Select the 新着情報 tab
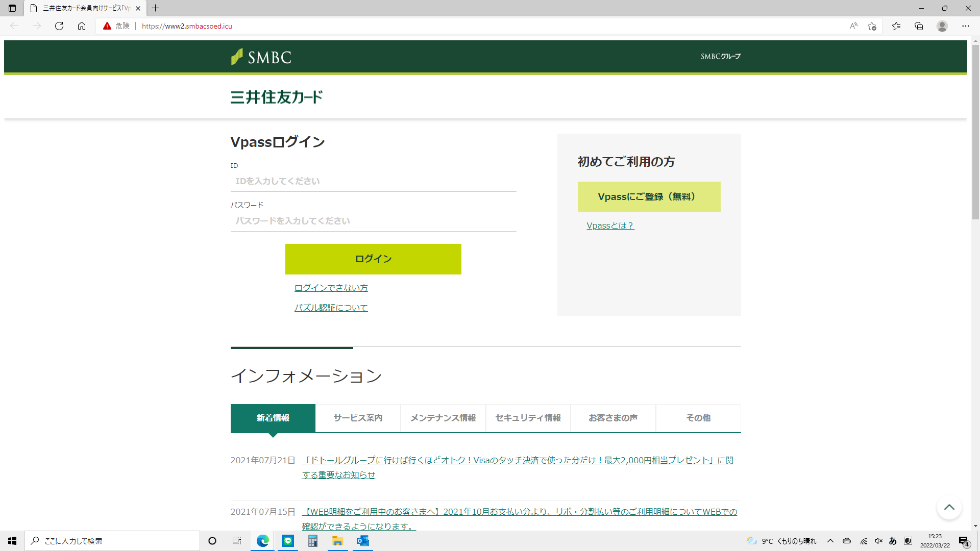Viewport: 980px width, 551px height. coord(273,418)
